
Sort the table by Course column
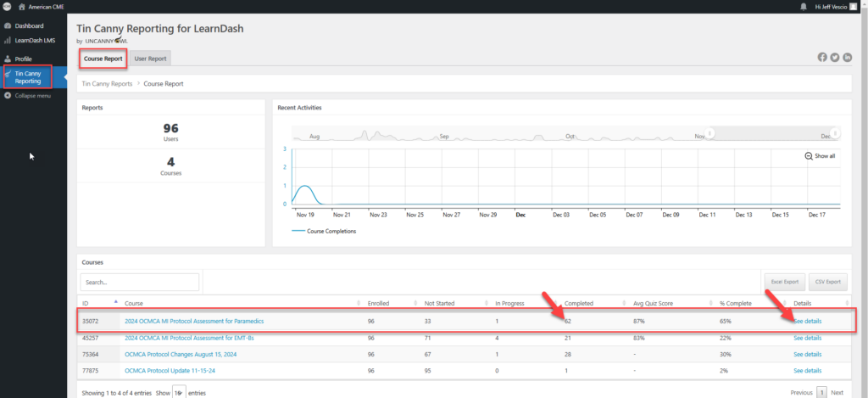pos(242,303)
